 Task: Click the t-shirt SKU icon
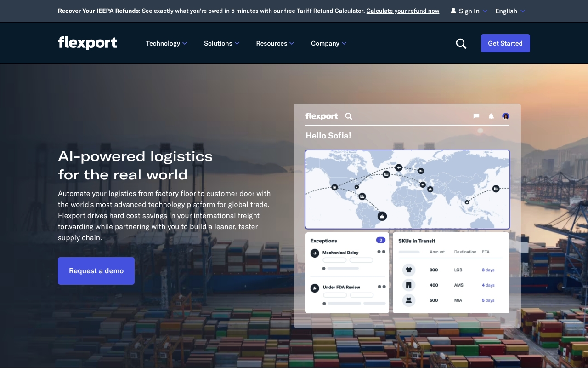point(409,270)
